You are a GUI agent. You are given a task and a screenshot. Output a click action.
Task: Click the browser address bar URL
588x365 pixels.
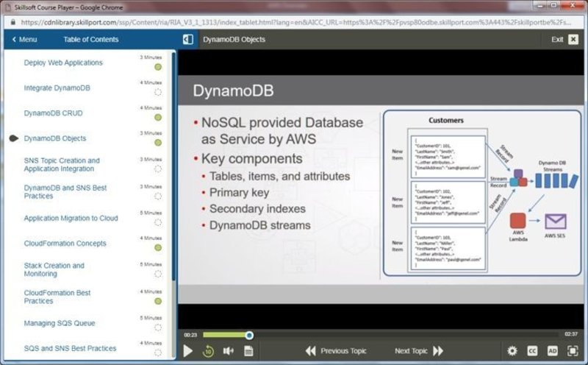295,23
